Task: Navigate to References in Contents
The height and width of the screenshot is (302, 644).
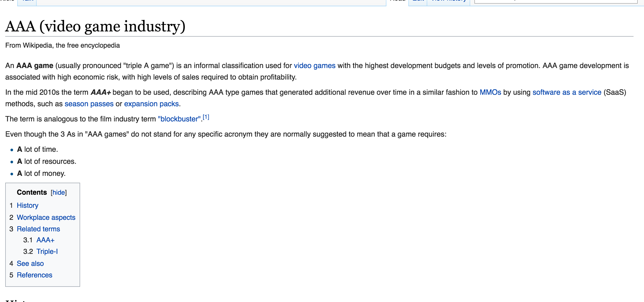Action: tap(35, 275)
